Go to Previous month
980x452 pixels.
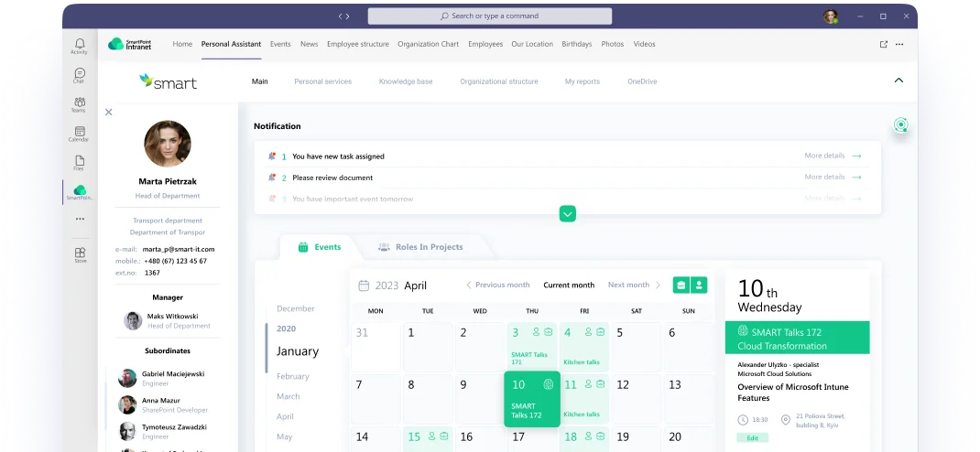(497, 285)
